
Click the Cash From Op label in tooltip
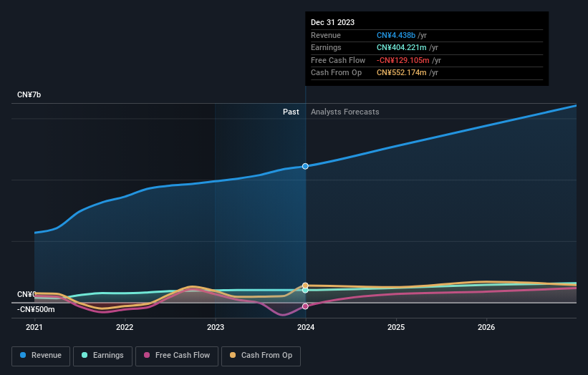[x=336, y=73]
